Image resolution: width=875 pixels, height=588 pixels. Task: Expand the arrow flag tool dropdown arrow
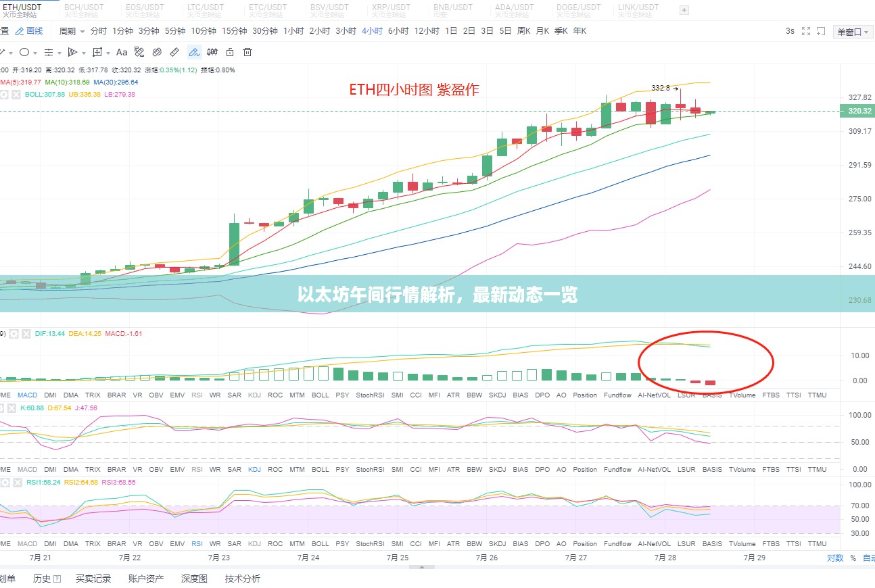coord(84,53)
